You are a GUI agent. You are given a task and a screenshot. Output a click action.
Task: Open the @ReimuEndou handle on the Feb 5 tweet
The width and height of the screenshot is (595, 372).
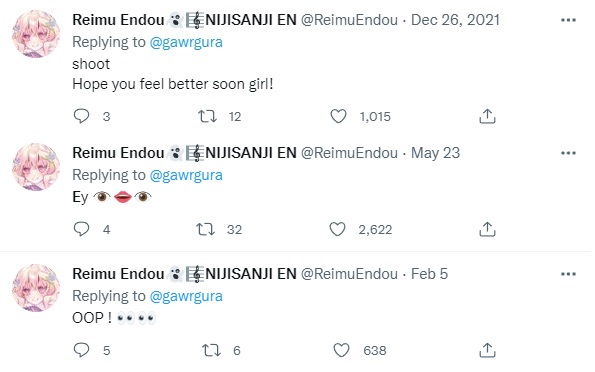[x=349, y=274]
